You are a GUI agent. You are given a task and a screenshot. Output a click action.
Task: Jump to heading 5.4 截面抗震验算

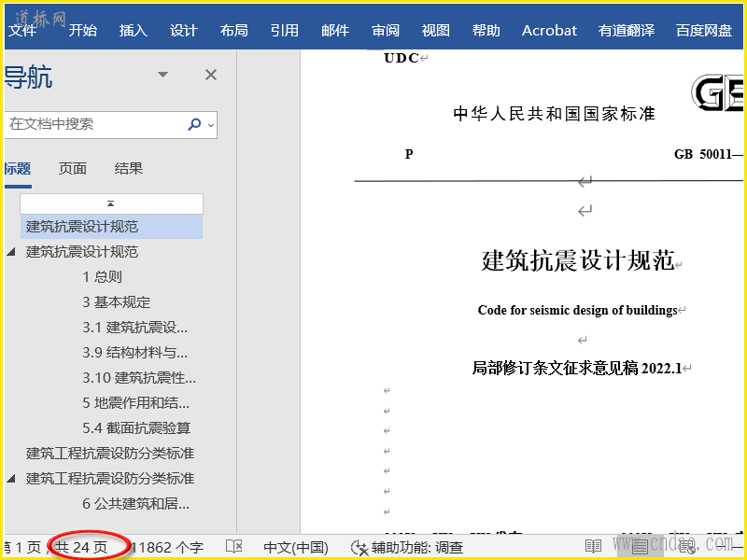click(136, 428)
